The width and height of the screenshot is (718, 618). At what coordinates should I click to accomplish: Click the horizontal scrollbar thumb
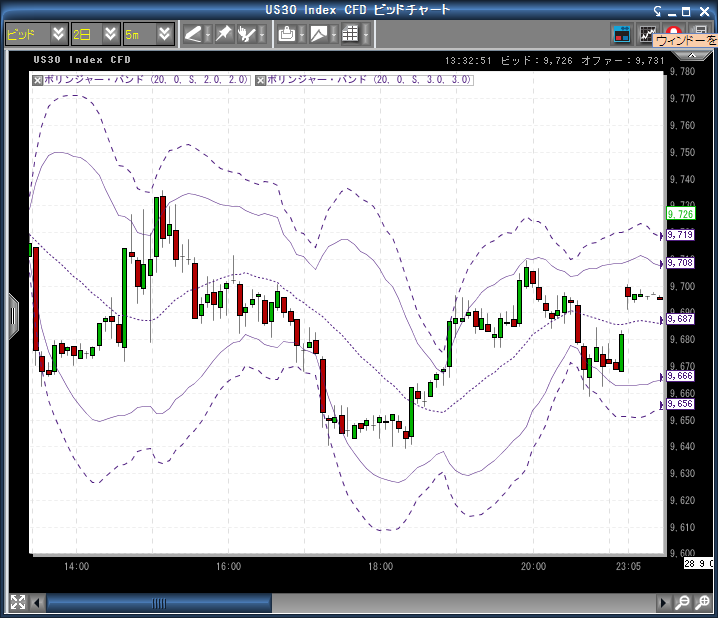(x=159, y=603)
